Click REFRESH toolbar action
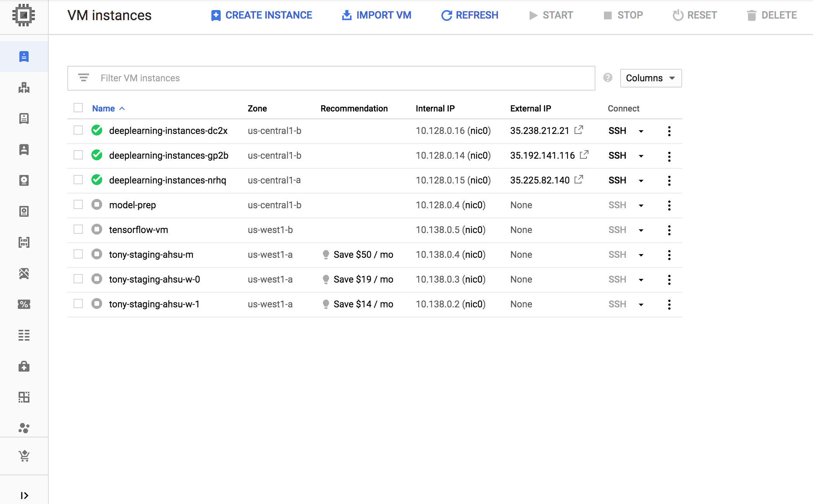The width and height of the screenshot is (813, 504). (x=468, y=15)
